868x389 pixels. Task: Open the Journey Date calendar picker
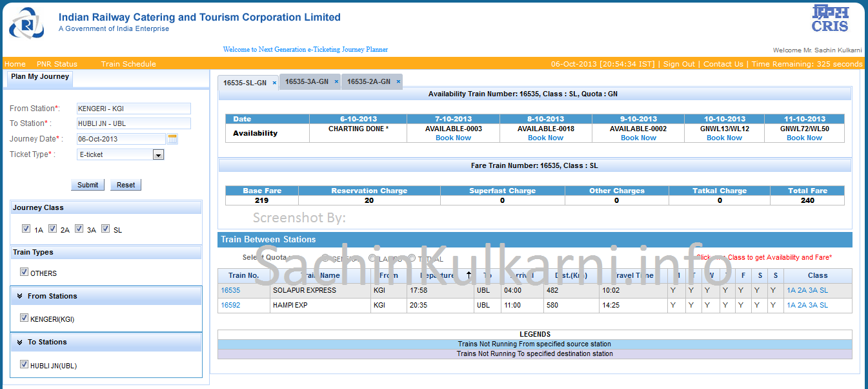click(x=172, y=139)
